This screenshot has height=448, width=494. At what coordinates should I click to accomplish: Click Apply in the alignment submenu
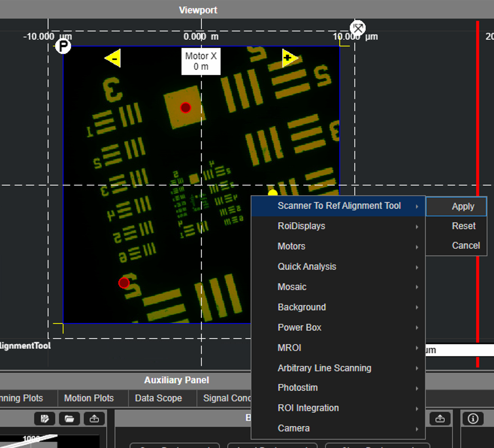tap(463, 206)
